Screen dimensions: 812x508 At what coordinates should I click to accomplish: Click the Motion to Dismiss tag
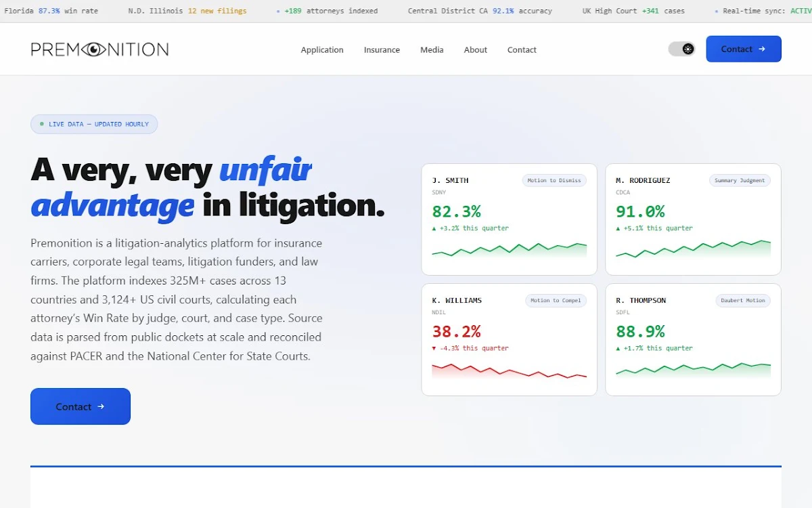(x=554, y=180)
